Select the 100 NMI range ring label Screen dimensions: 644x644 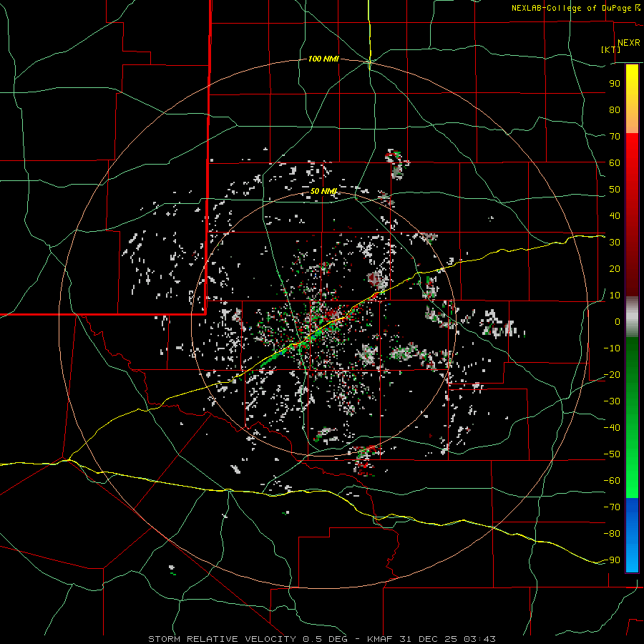click(323, 59)
